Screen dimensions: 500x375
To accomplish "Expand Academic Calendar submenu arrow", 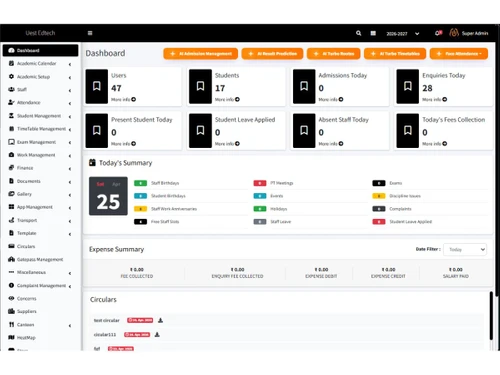I will click(x=70, y=64).
